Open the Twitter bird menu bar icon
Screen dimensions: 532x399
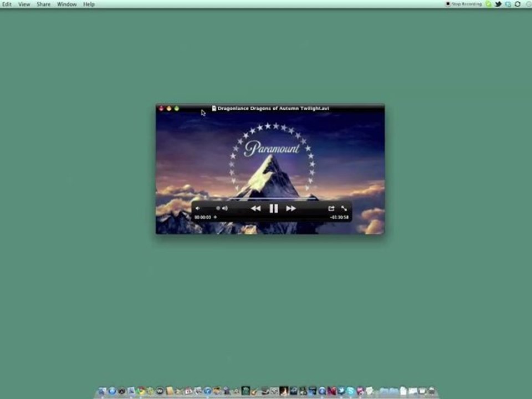[x=498, y=4]
